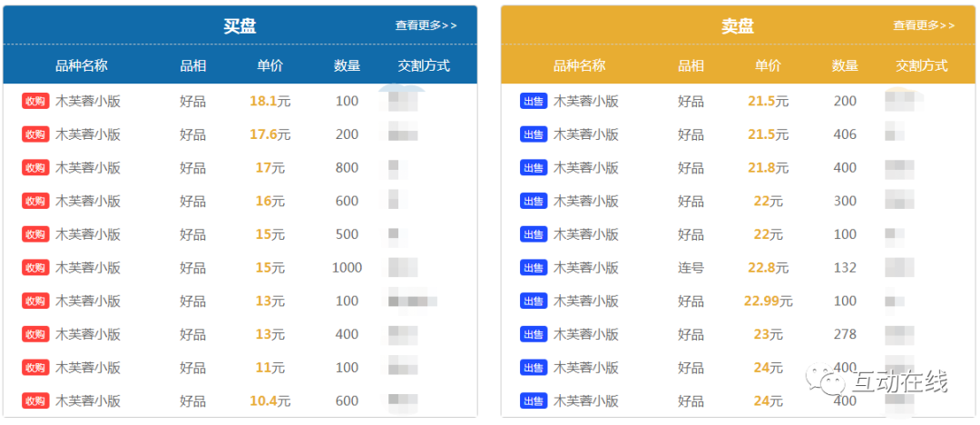Click 交割方式 column header in 卖盘 table

922,65
